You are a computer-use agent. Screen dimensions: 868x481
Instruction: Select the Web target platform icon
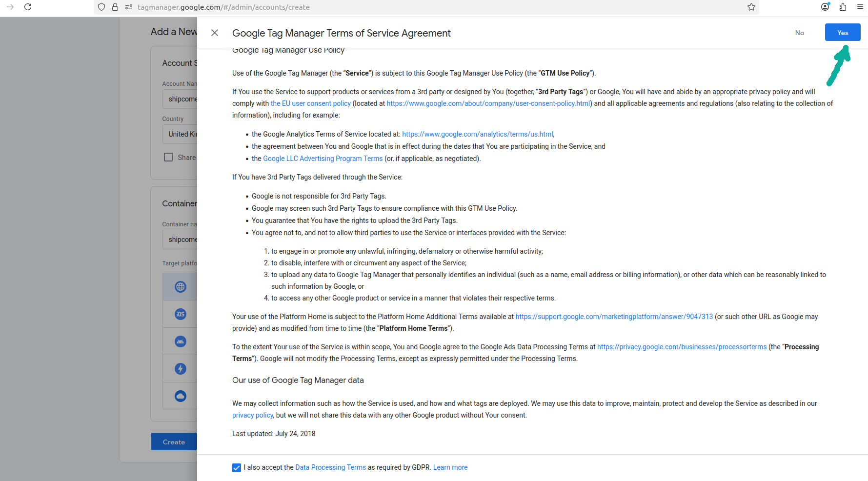pos(181,287)
